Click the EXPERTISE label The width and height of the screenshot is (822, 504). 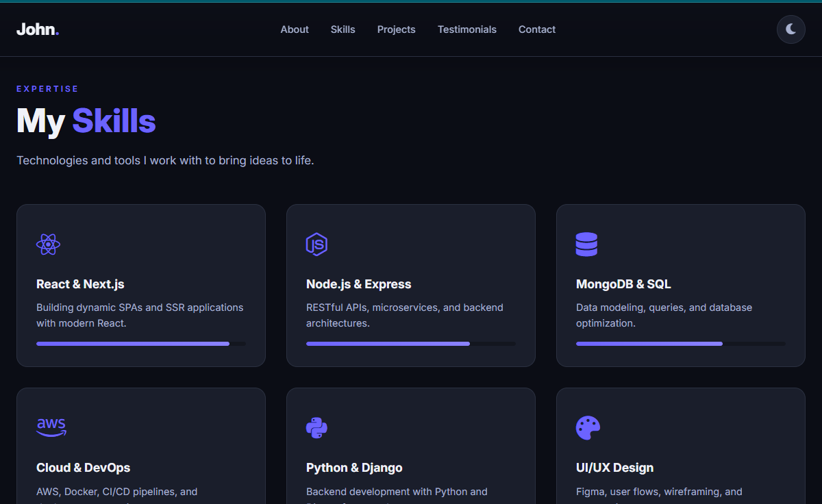click(x=47, y=89)
